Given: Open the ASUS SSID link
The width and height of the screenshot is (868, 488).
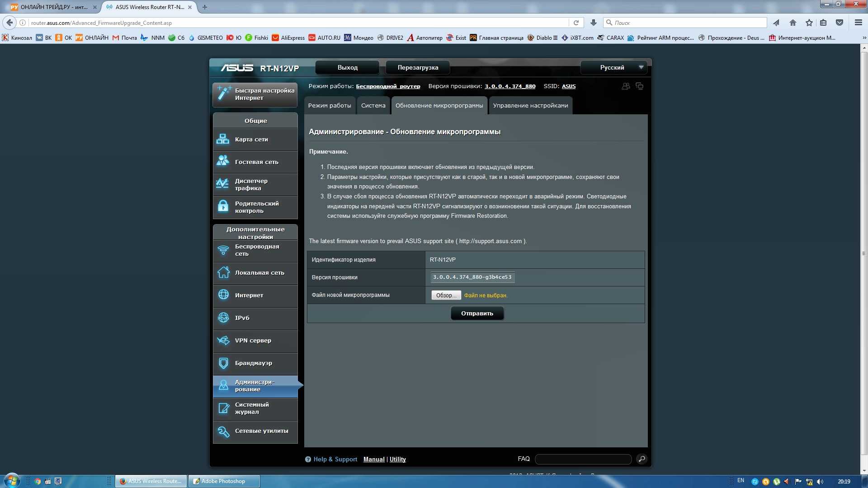Looking at the screenshot, I should 569,86.
